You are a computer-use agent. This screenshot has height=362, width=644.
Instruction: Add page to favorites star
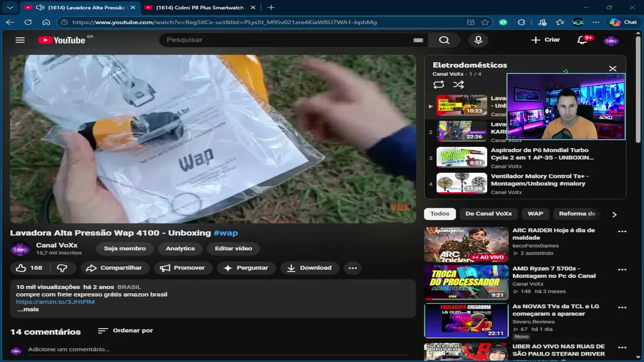485,22
